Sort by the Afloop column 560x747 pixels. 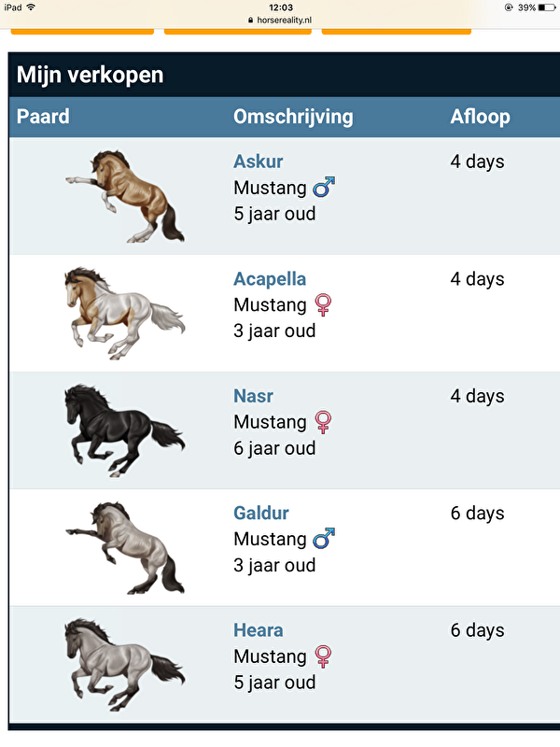coord(481,117)
